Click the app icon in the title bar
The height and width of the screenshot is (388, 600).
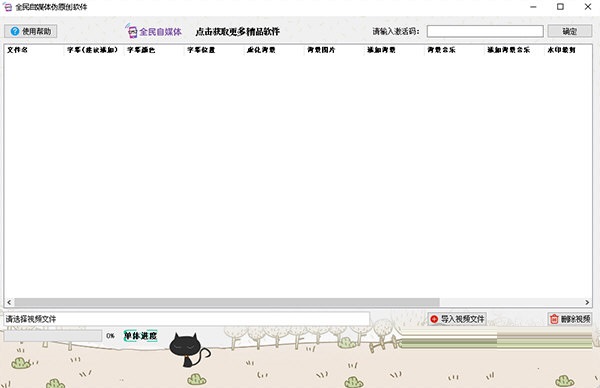(x=7, y=7)
